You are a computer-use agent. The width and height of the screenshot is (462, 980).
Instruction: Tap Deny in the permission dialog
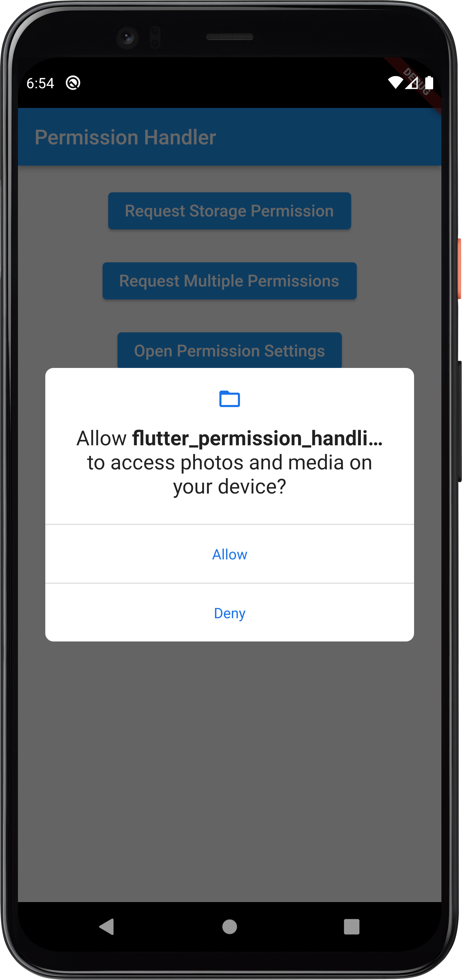(x=229, y=612)
